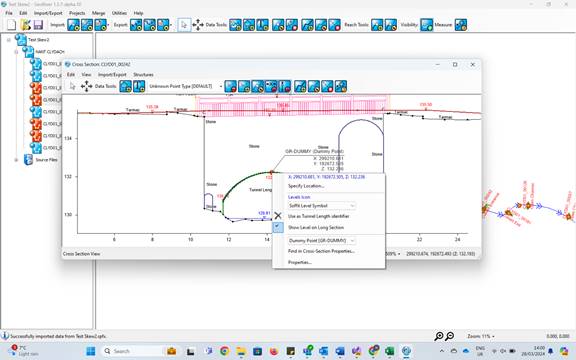The width and height of the screenshot is (576, 360).
Task: Open the notification bell in system tray
Action: pyautogui.click(x=551, y=352)
